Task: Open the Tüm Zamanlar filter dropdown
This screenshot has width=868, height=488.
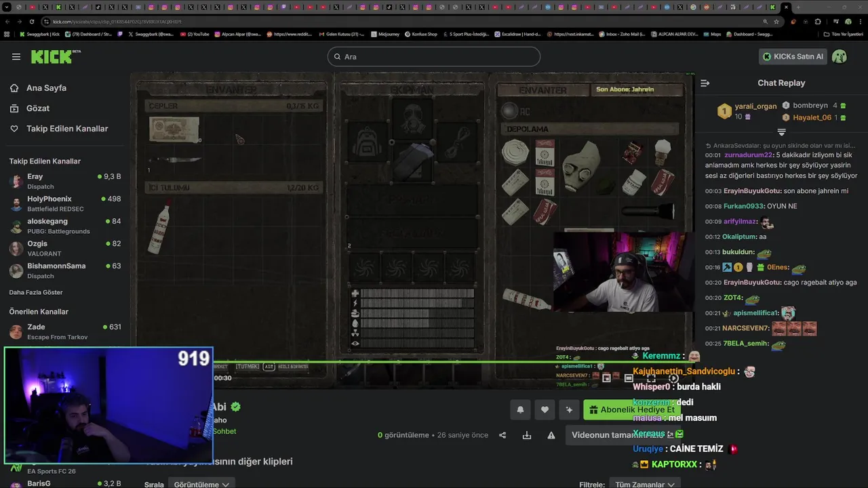Action: point(645,484)
